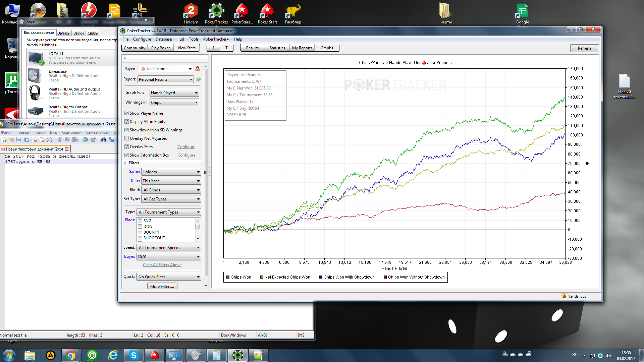Open the Holdem desktop shortcut
644x362 pixels.
[x=191, y=13]
